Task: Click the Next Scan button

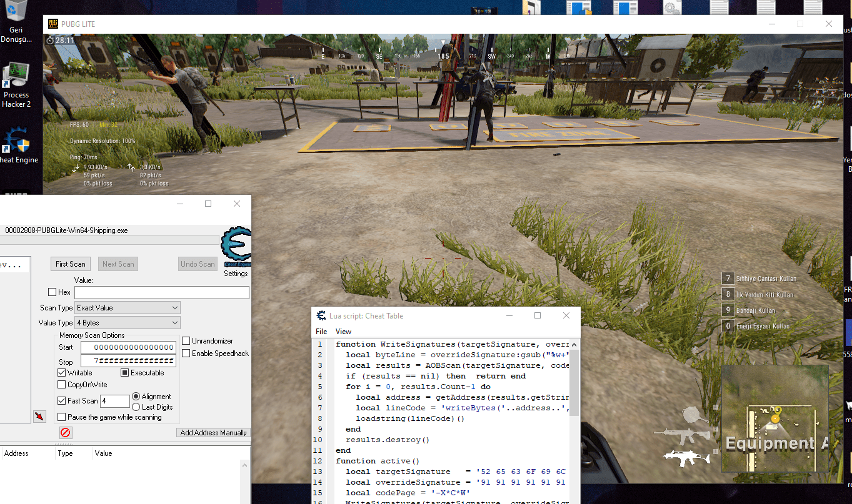Action: (118, 264)
